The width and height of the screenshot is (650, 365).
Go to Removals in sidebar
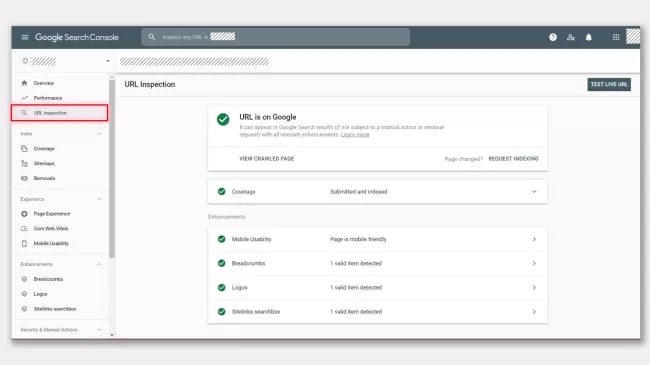[44, 178]
